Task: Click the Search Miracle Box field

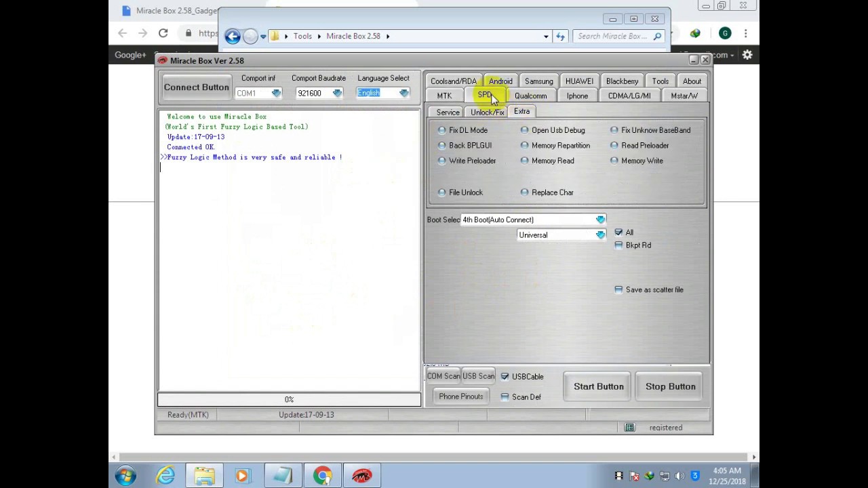Action: point(618,37)
